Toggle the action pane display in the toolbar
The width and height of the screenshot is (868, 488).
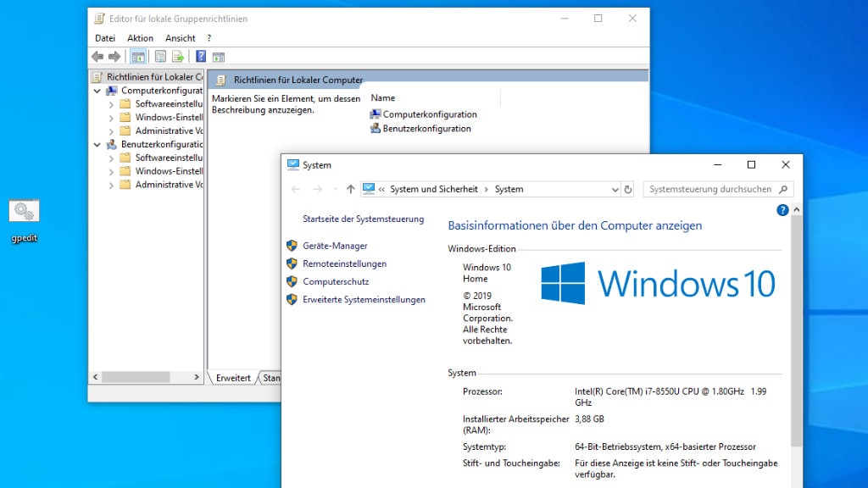pyautogui.click(x=219, y=56)
